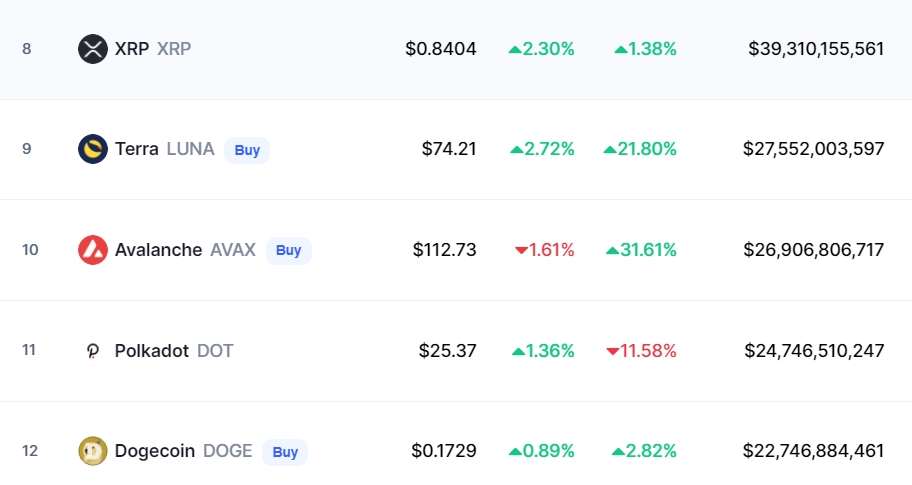
Task: Click the rank number 11 for Polkadot
Action: [29, 351]
